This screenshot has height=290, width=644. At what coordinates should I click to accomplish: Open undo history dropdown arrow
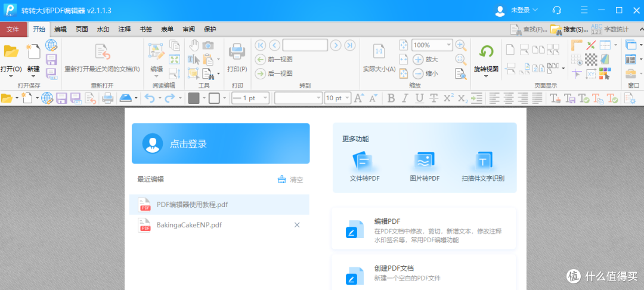coord(159,98)
